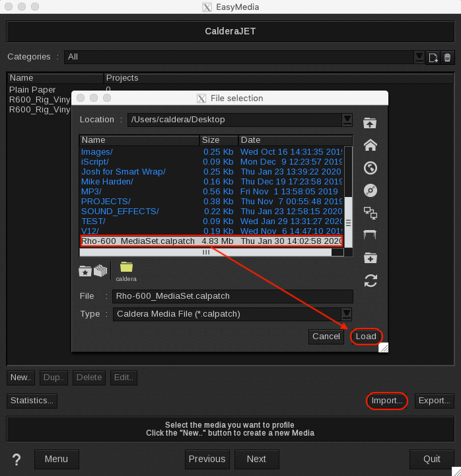Image resolution: width=461 pixels, height=476 pixels.
Task: Open the desktop table icon
Action: click(370, 234)
